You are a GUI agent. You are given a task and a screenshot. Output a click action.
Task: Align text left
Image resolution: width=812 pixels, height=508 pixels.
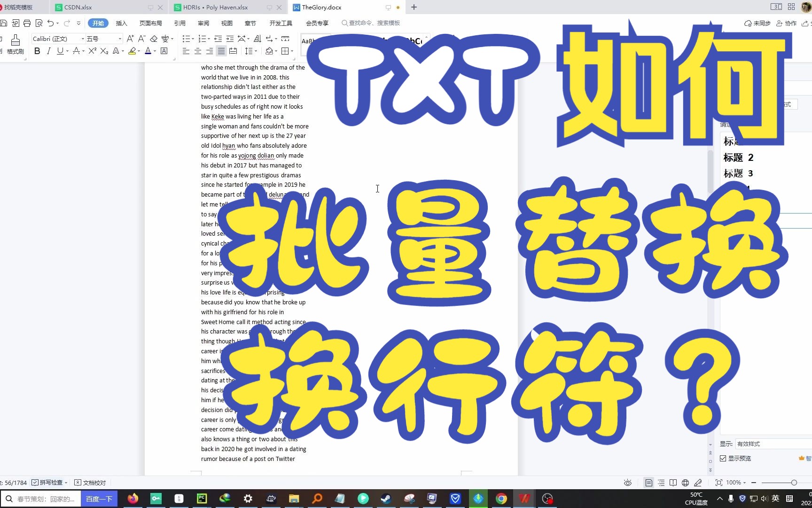(186, 51)
